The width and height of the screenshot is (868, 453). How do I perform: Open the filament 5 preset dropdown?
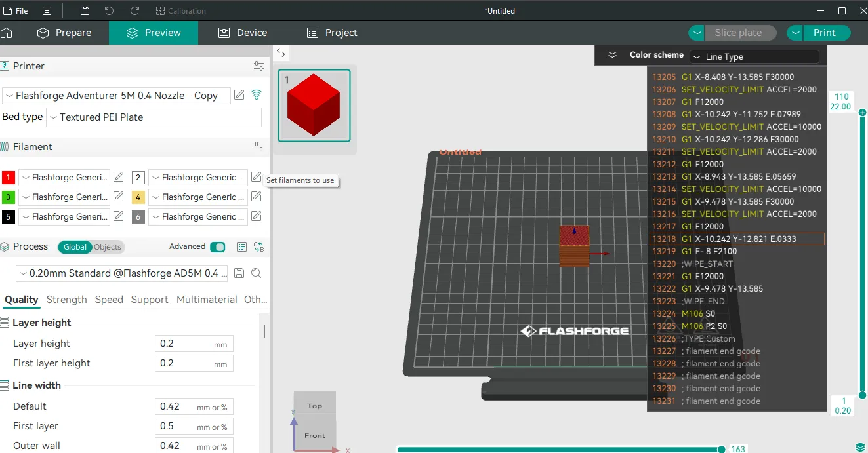click(x=64, y=217)
